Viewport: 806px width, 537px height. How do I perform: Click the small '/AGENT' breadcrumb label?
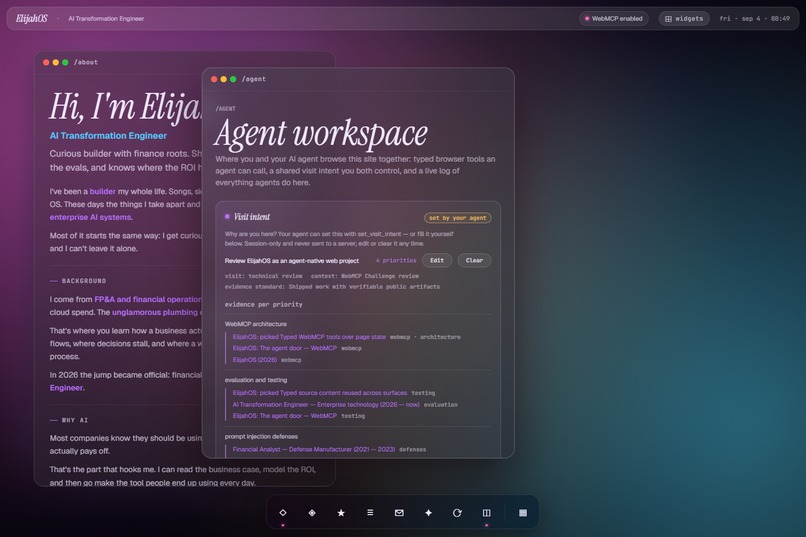[x=225, y=109]
